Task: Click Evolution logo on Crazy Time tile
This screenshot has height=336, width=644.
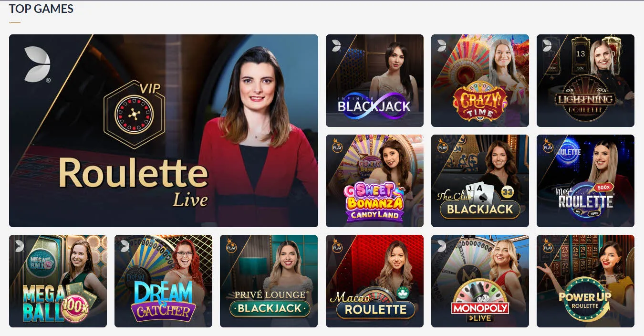Action: pyautogui.click(x=442, y=45)
